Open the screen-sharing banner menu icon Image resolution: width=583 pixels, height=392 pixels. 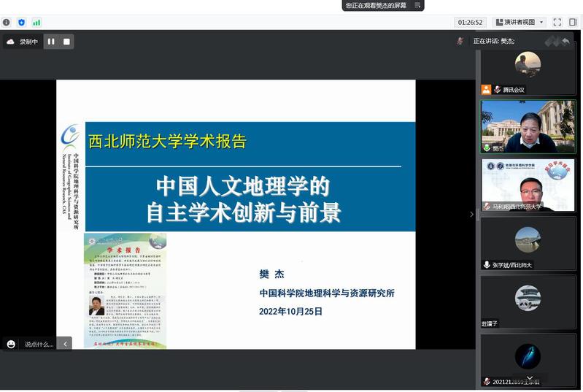417,5
